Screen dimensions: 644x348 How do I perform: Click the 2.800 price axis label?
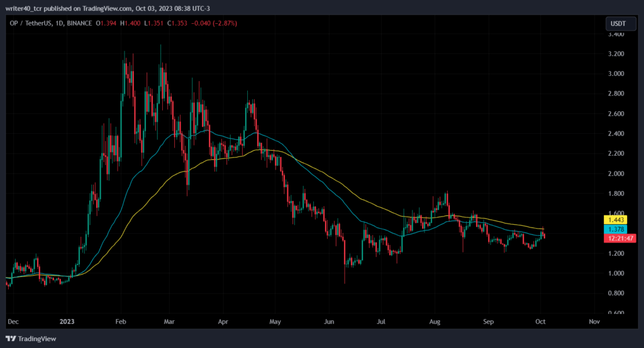tap(616, 94)
